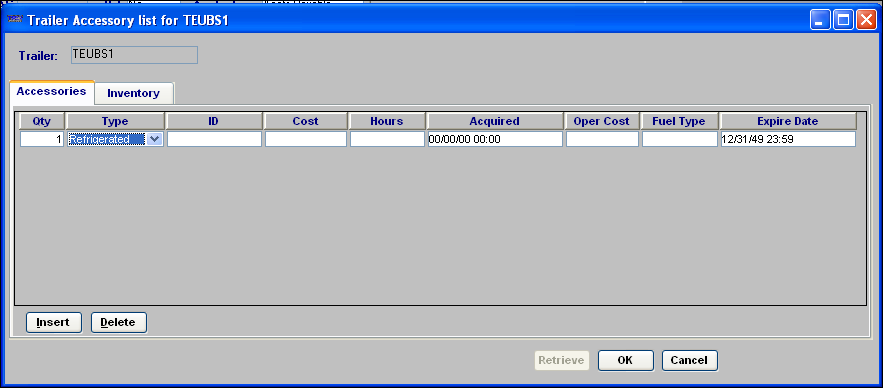Click the Insert button

point(54,323)
